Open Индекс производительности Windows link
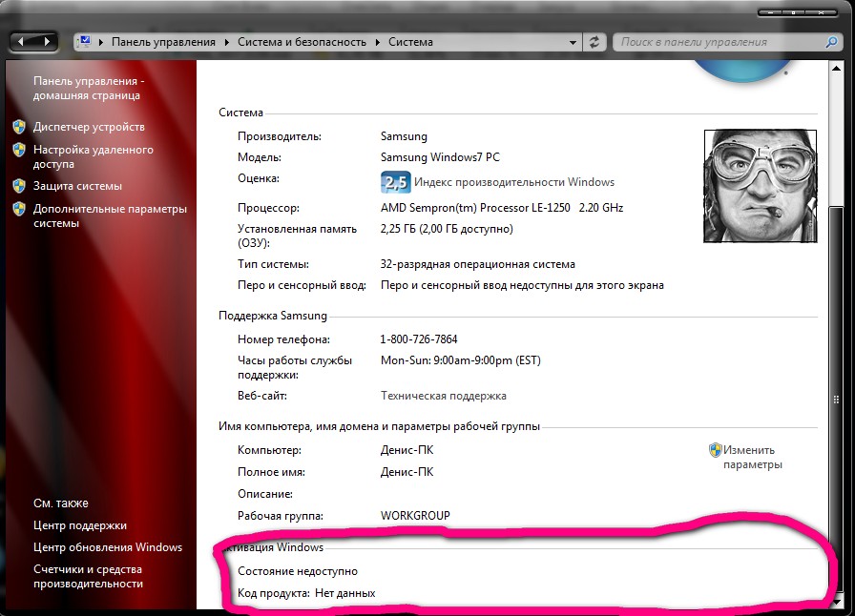Screen dimensions: 855x616 click(x=514, y=182)
